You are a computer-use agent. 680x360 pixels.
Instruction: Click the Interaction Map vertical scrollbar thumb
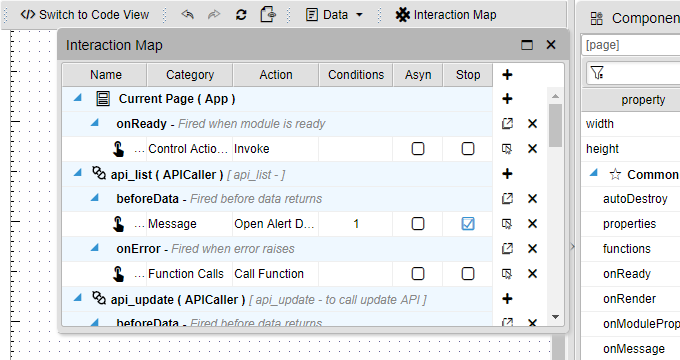[x=555, y=125]
